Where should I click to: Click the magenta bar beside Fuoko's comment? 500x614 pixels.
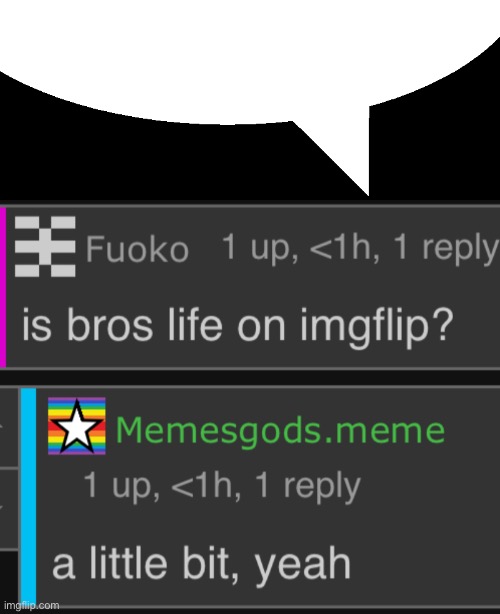(x=3, y=287)
